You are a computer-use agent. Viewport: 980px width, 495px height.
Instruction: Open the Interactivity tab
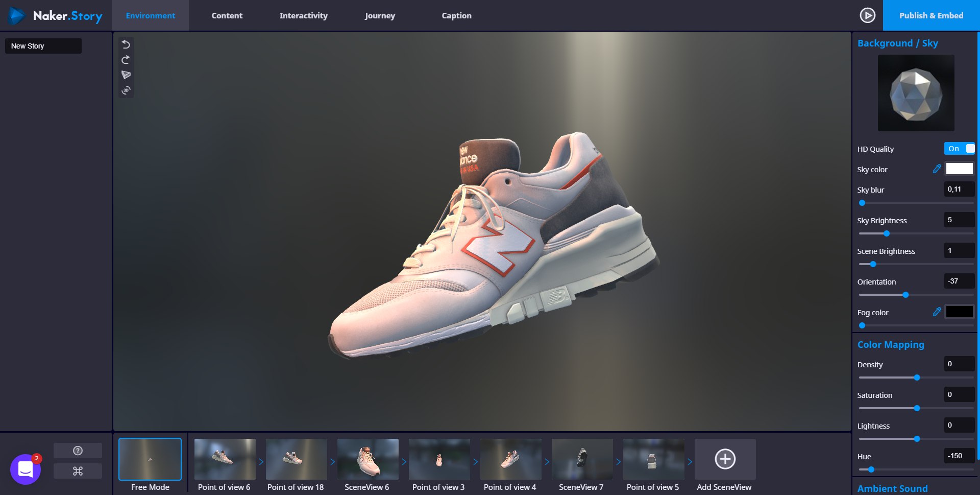point(304,16)
